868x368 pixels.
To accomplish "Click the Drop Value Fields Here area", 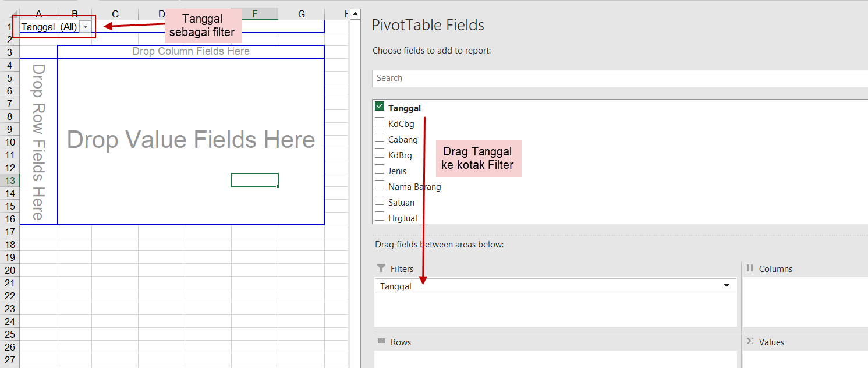I will 190,140.
